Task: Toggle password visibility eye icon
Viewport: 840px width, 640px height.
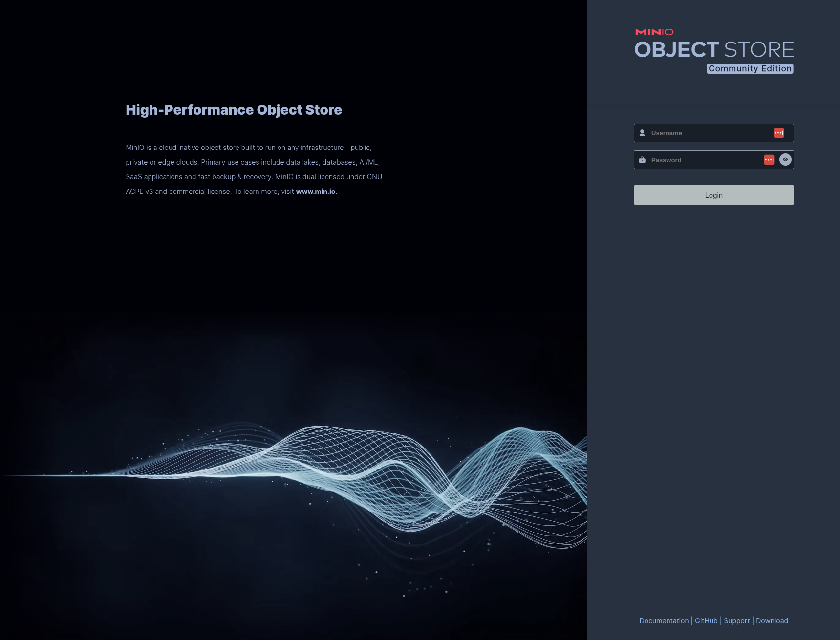Action: (785, 160)
